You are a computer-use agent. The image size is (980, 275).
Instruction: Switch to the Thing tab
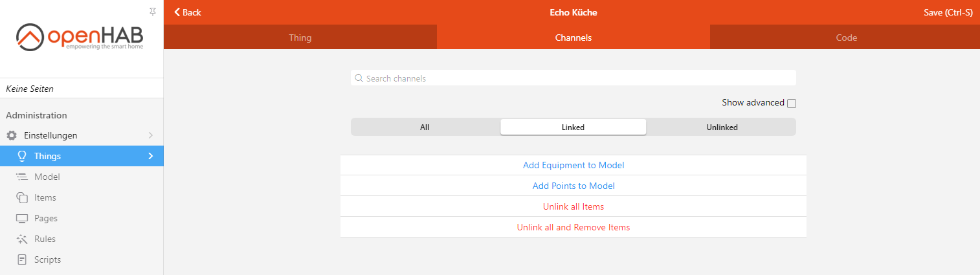300,38
